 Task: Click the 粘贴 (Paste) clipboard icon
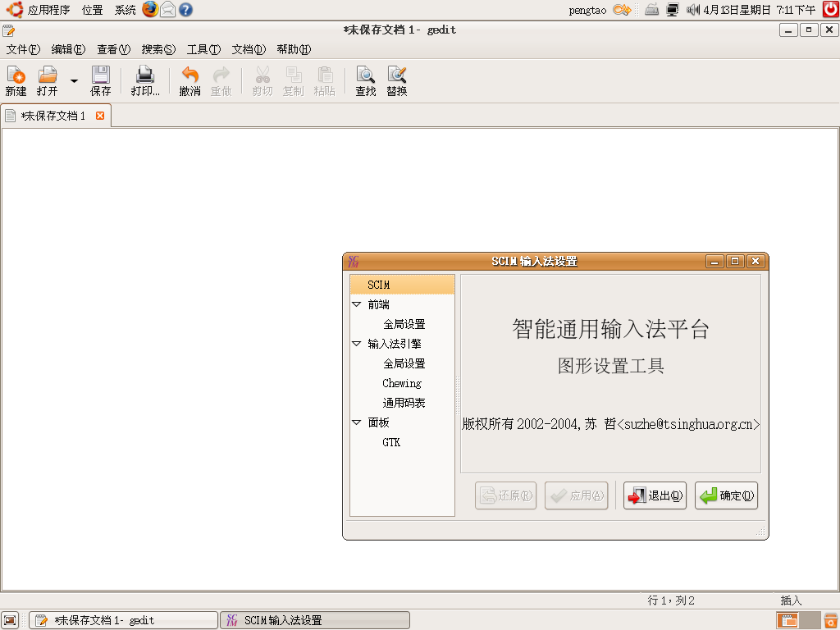pyautogui.click(x=324, y=81)
